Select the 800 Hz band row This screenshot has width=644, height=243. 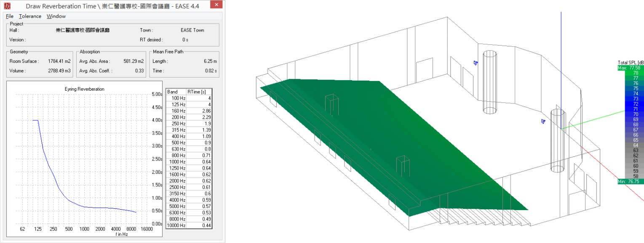pos(189,155)
